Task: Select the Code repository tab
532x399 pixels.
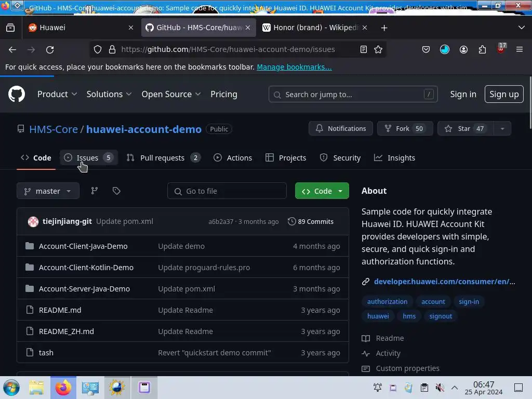Action: (36, 158)
